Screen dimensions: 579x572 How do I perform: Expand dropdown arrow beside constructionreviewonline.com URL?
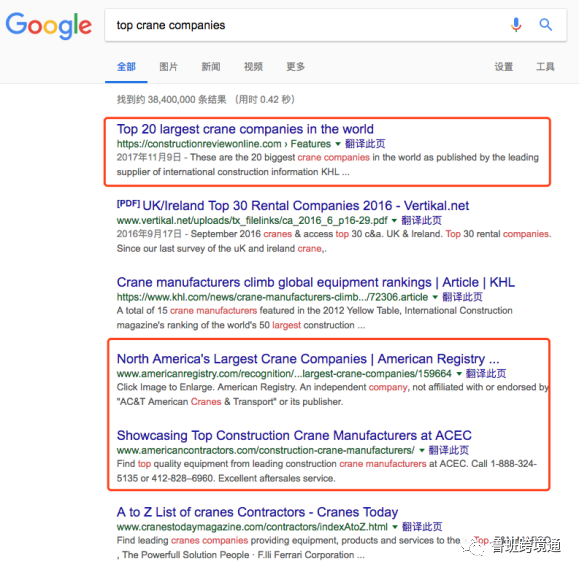[x=338, y=144]
